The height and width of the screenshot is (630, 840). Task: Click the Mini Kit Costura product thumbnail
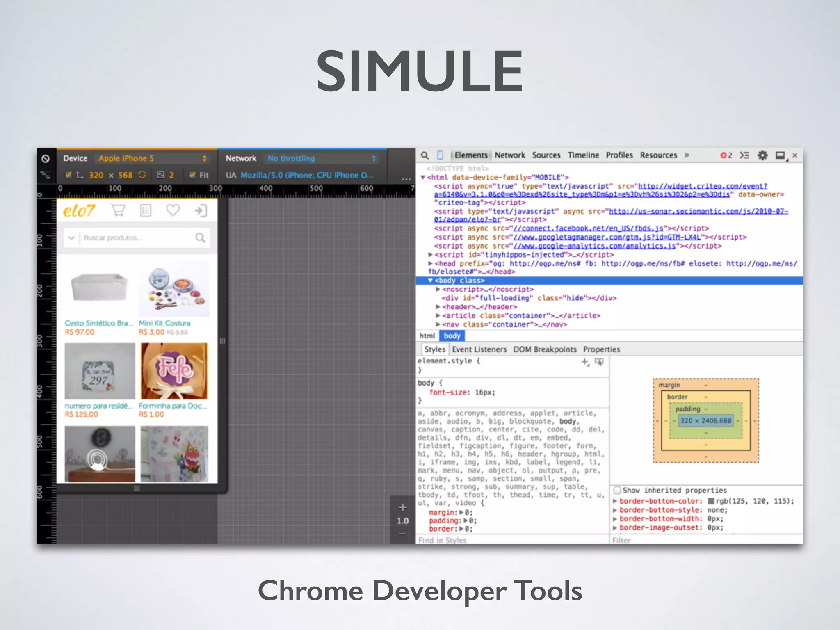pyautogui.click(x=174, y=289)
